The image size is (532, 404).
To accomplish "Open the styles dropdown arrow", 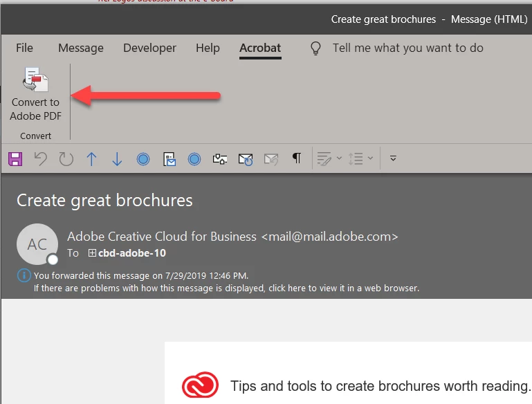I will coord(339,158).
